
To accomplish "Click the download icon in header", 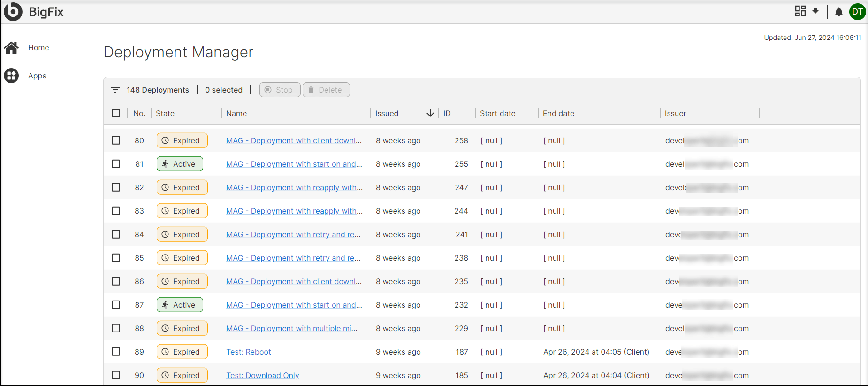I will [x=815, y=12].
